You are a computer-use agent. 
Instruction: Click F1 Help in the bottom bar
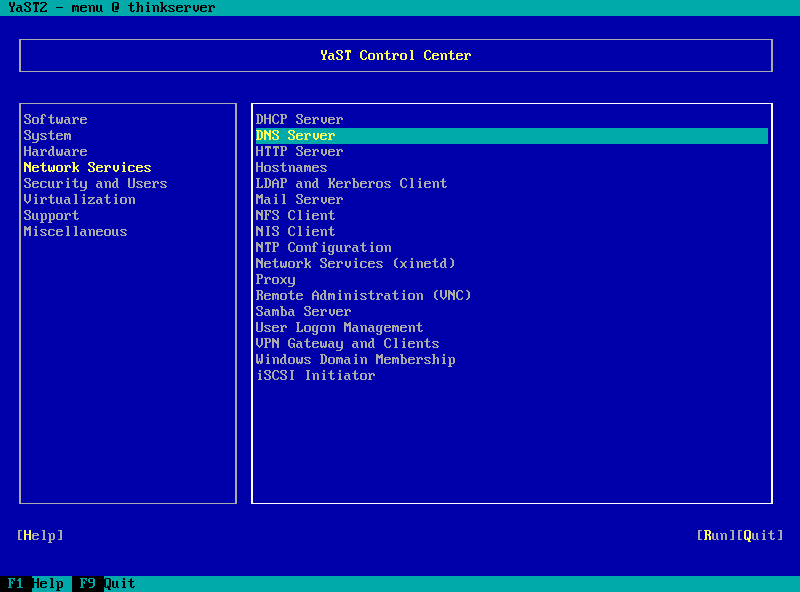click(36, 583)
